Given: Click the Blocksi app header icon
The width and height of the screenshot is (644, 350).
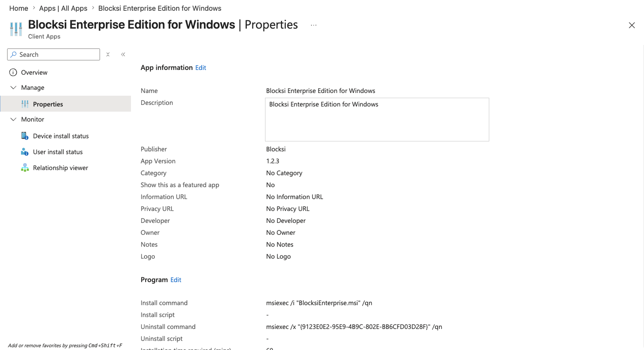Looking at the screenshot, I should [16, 29].
